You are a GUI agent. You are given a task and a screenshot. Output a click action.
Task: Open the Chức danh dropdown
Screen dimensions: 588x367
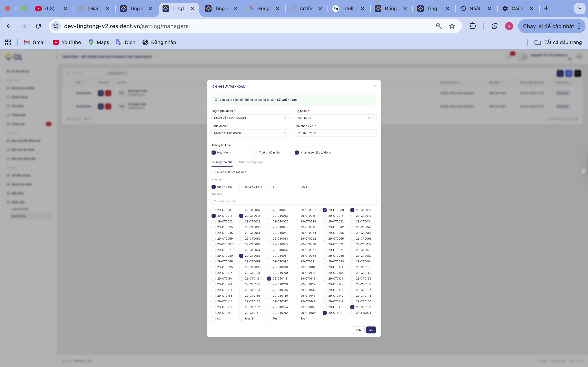coord(289,133)
